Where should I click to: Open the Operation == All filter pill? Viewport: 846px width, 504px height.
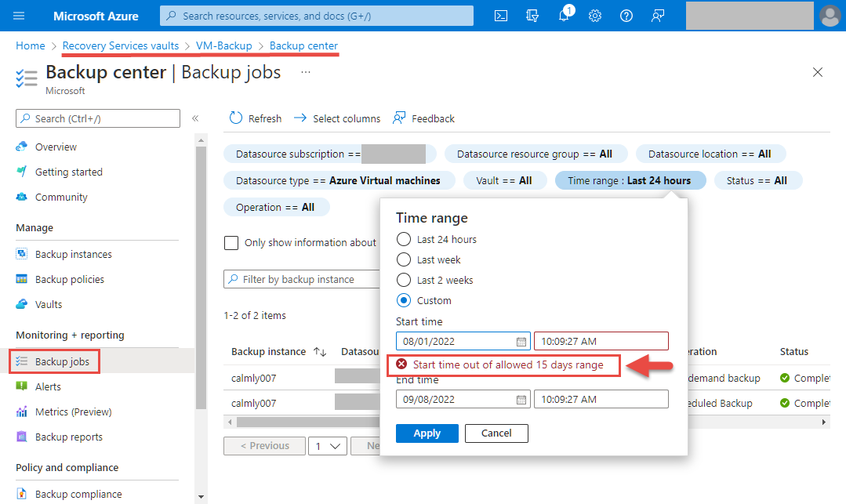point(276,207)
